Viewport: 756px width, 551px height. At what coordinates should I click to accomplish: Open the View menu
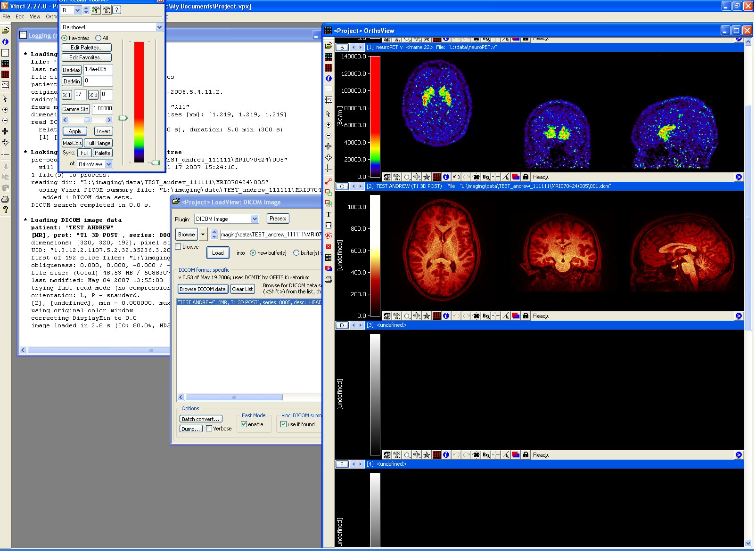(x=35, y=16)
